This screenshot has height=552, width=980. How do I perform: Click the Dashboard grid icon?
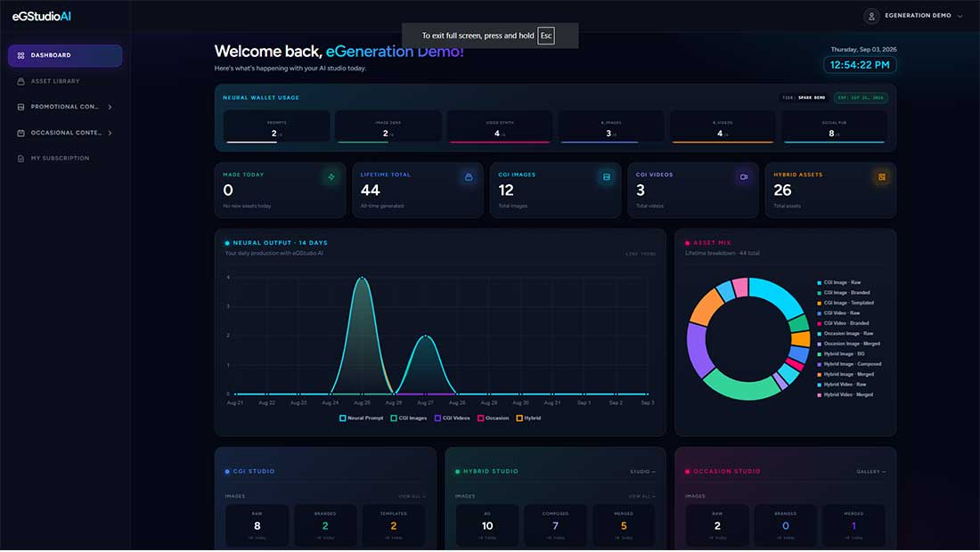20,55
